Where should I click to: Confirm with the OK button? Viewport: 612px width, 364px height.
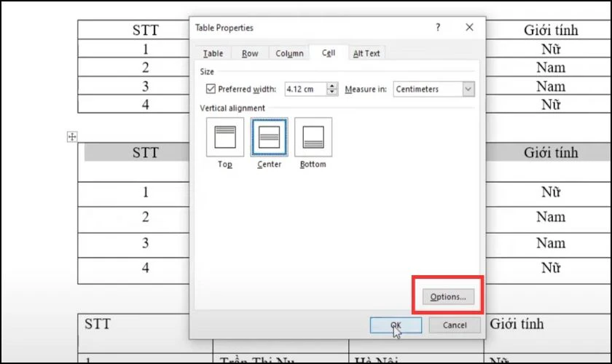(x=396, y=325)
